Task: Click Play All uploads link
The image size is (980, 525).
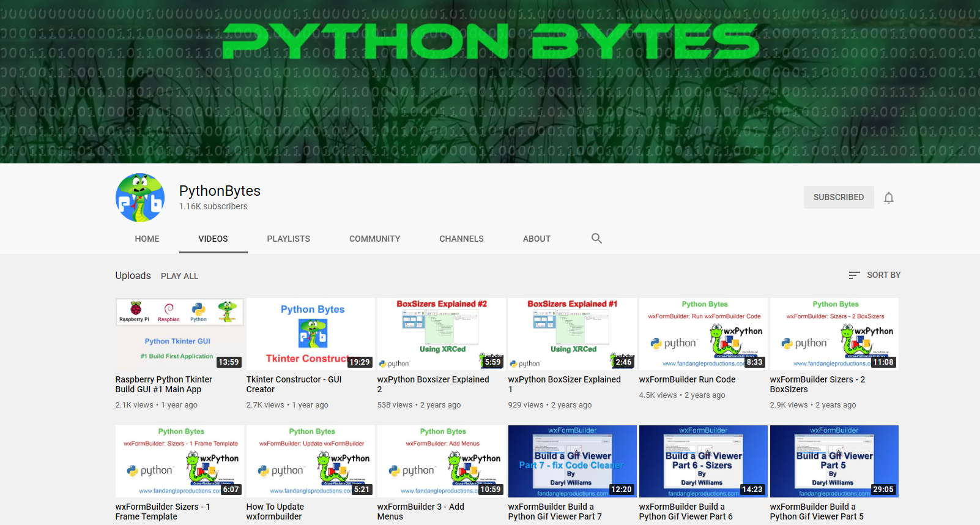Action: click(179, 276)
